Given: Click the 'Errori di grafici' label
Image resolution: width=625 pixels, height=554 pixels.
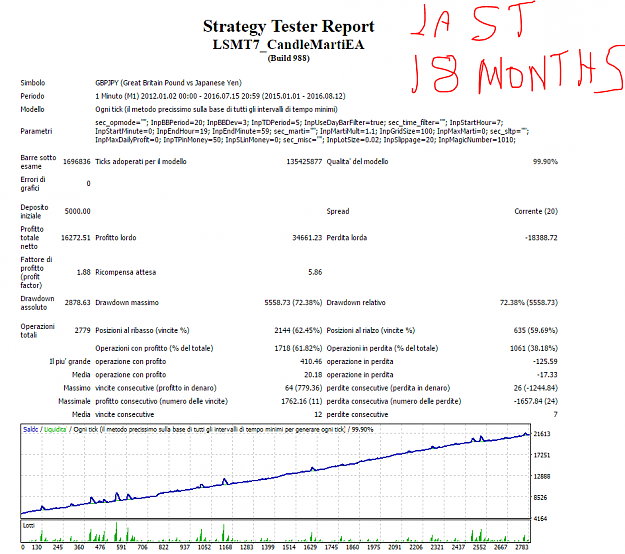Looking at the screenshot, I should (x=33, y=184).
